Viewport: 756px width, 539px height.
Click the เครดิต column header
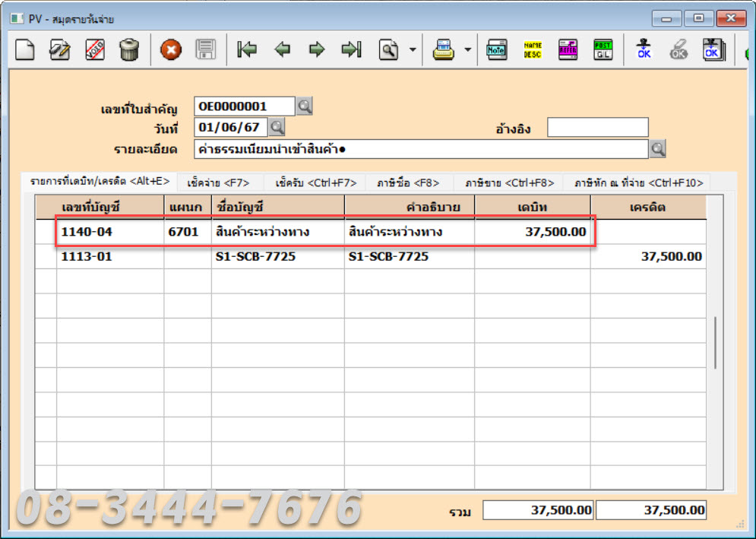pyautogui.click(x=648, y=208)
